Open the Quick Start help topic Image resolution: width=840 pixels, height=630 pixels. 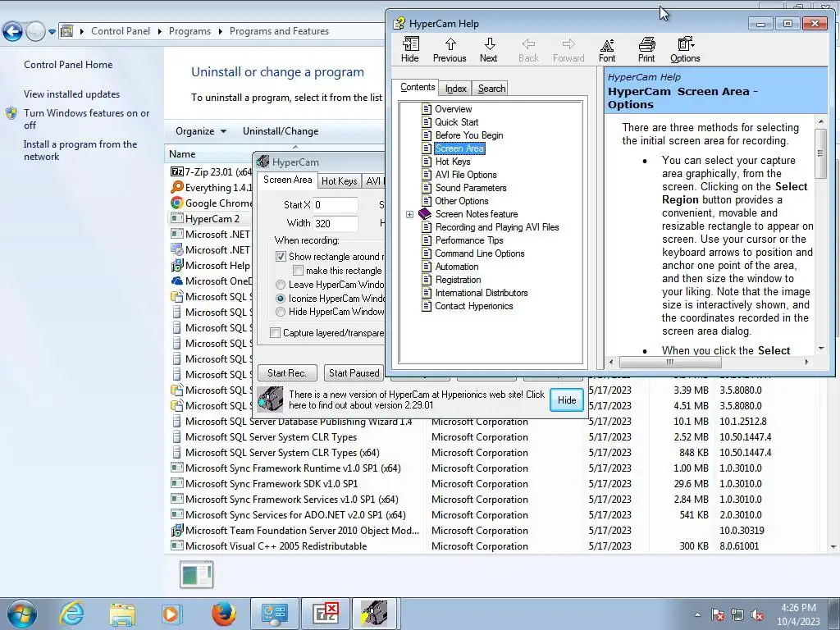click(x=456, y=122)
